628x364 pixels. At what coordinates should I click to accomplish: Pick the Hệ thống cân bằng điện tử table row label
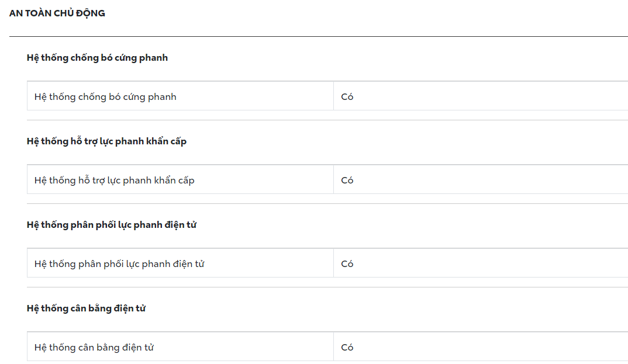point(94,348)
